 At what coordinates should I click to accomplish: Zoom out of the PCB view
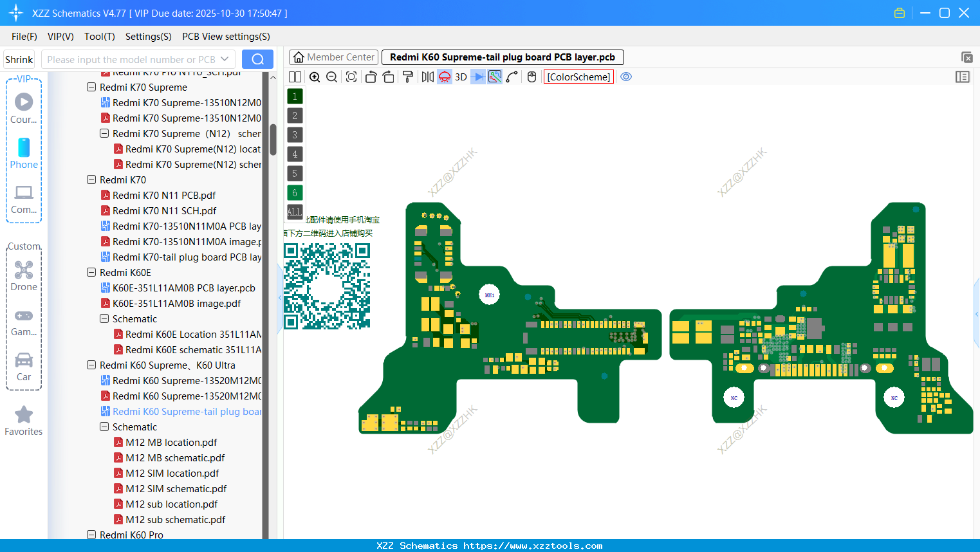[x=332, y=77]
